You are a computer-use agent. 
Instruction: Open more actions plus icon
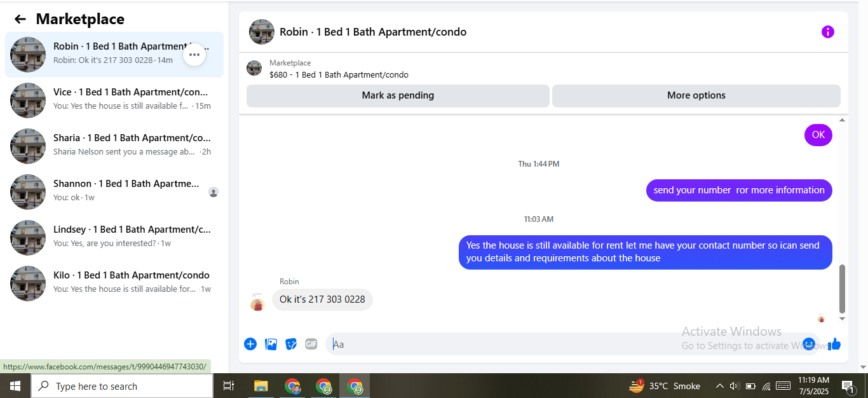click(x=250, y=344)
